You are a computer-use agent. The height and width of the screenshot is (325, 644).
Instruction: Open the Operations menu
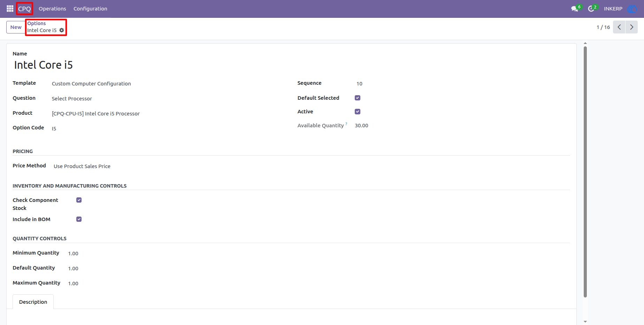pyautogui.click(x=52, y=9)
